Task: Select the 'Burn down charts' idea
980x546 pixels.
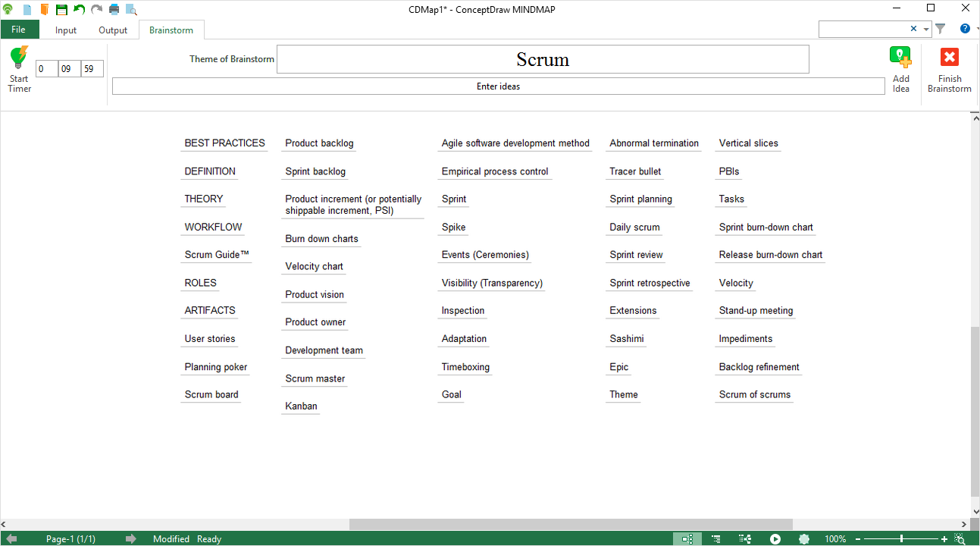Action: point(321,239)
